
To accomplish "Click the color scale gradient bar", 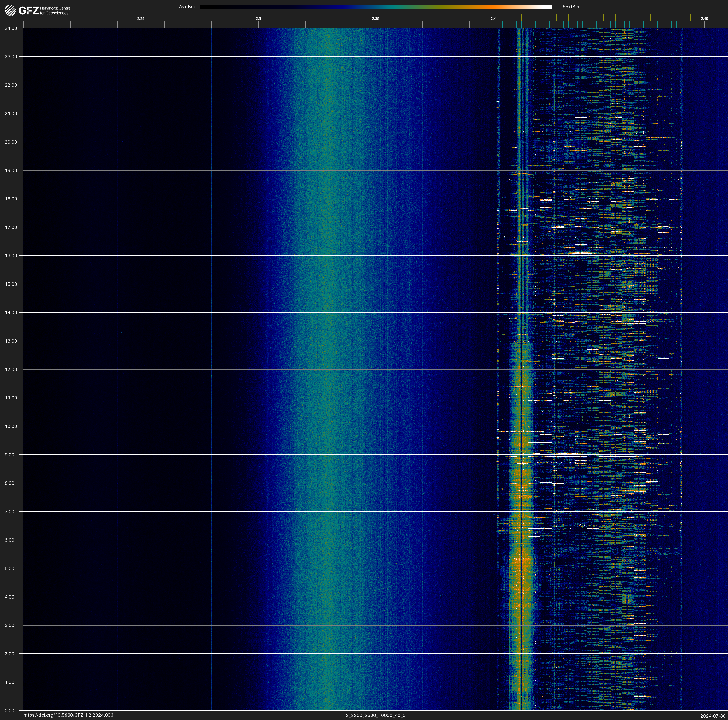I will (375, 7).
